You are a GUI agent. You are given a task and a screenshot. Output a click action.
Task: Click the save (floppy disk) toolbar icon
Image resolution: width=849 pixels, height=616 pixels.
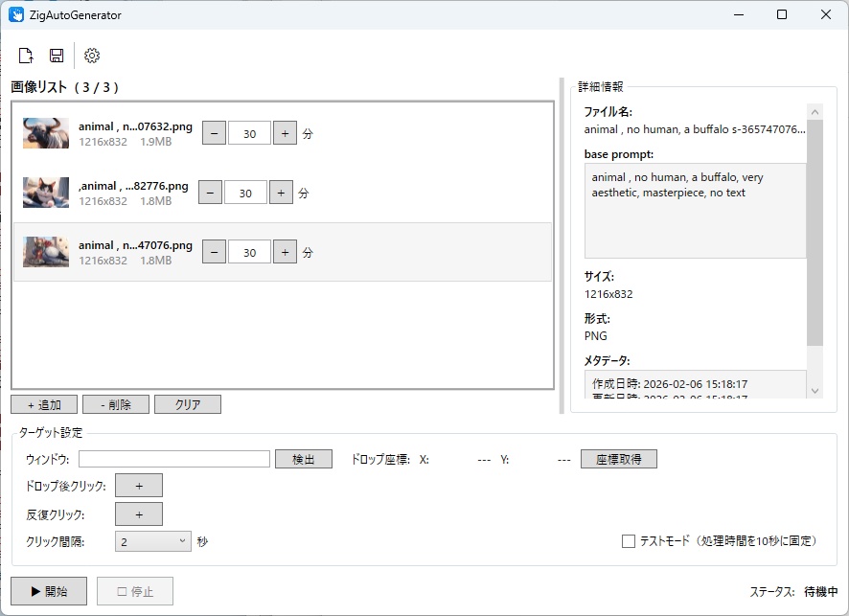tap(56, 55)
